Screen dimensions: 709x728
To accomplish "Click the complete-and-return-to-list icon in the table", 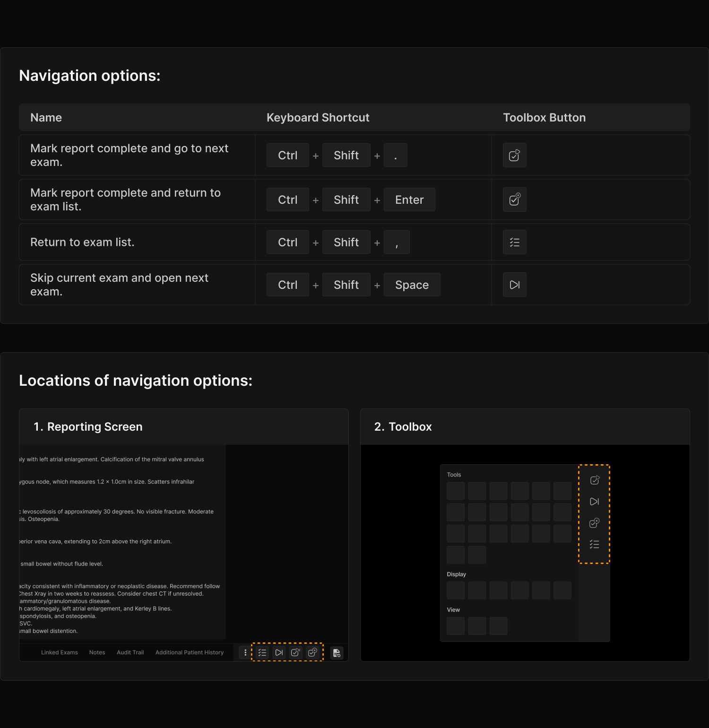I will click(x=515, y=199).
